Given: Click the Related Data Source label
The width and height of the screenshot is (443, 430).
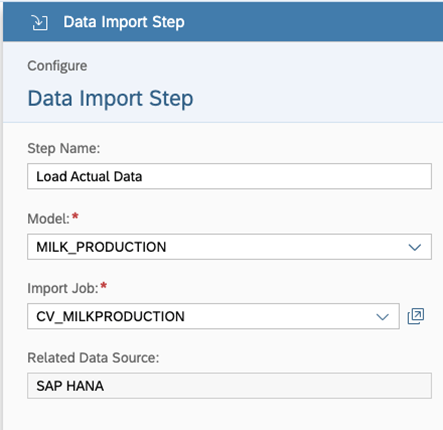Looking at the screenshot, I should click(93, 358).
